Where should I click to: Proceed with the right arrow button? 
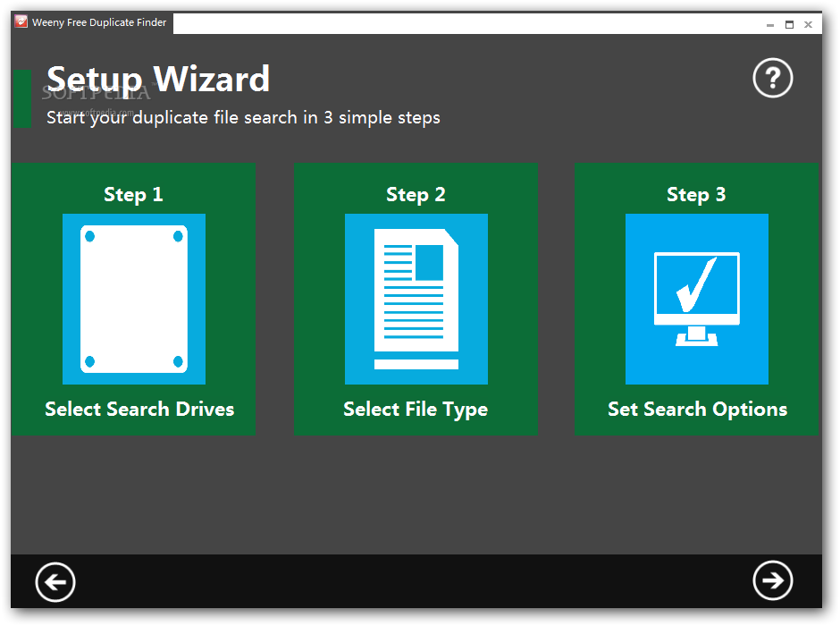pos(772,580)
